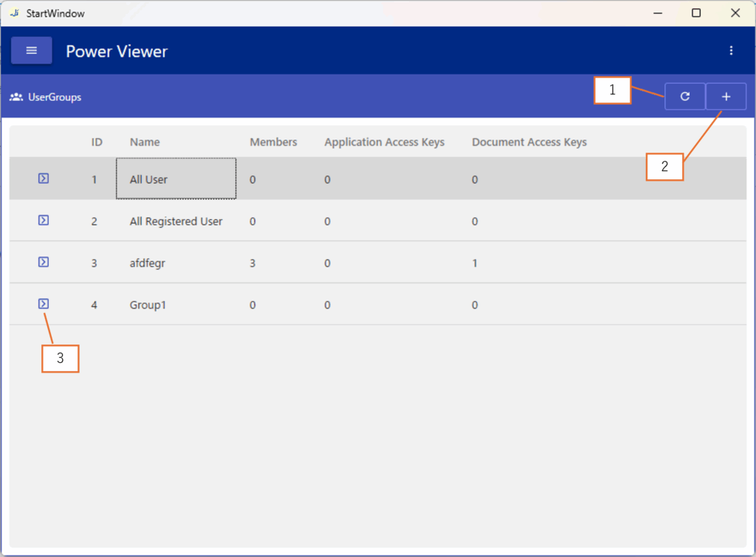
Task: Click Application Access Keys column header
Action: (x=384, y=142)
